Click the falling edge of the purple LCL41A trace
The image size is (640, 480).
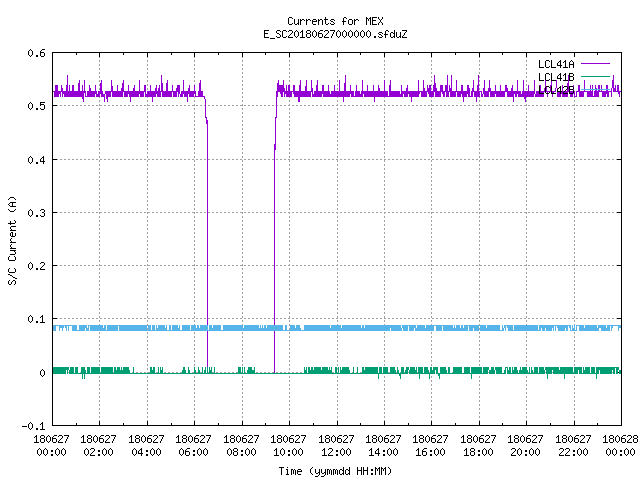(207, 245)
